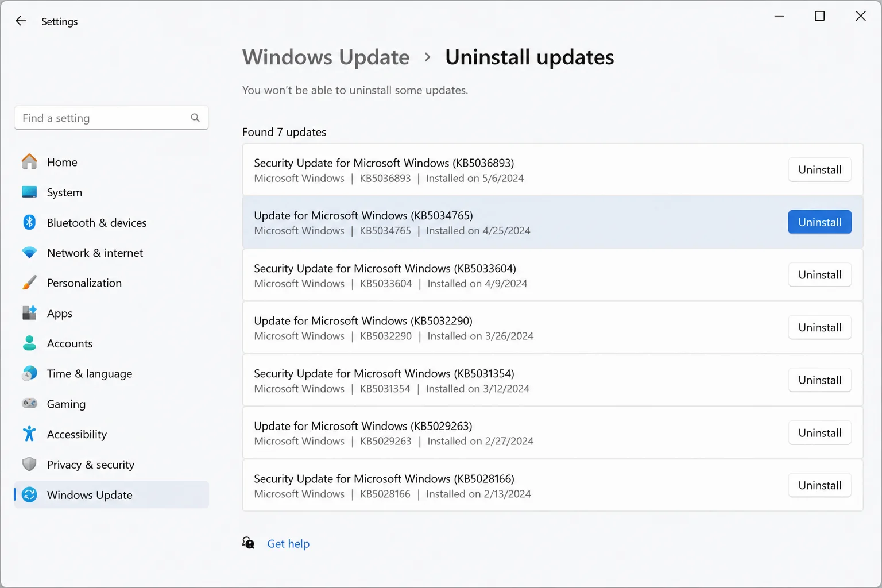Click the Accounts person icon
Image resolution: width=882 pixels, height=588 pixels.
click(x=29, y=343)
